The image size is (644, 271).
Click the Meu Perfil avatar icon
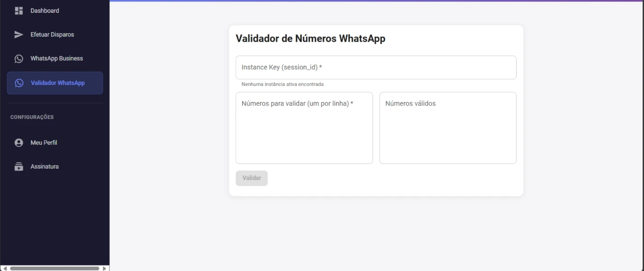(19, 143)
